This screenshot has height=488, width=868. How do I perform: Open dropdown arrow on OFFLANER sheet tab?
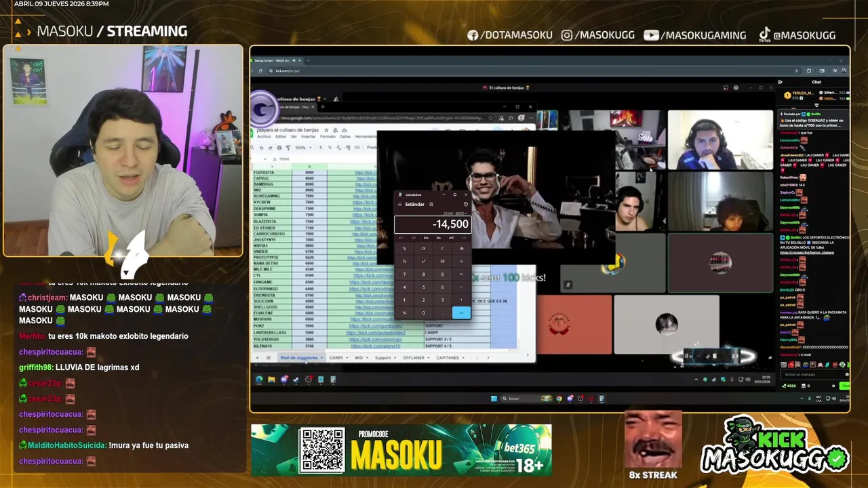click(x=429, y=358)
